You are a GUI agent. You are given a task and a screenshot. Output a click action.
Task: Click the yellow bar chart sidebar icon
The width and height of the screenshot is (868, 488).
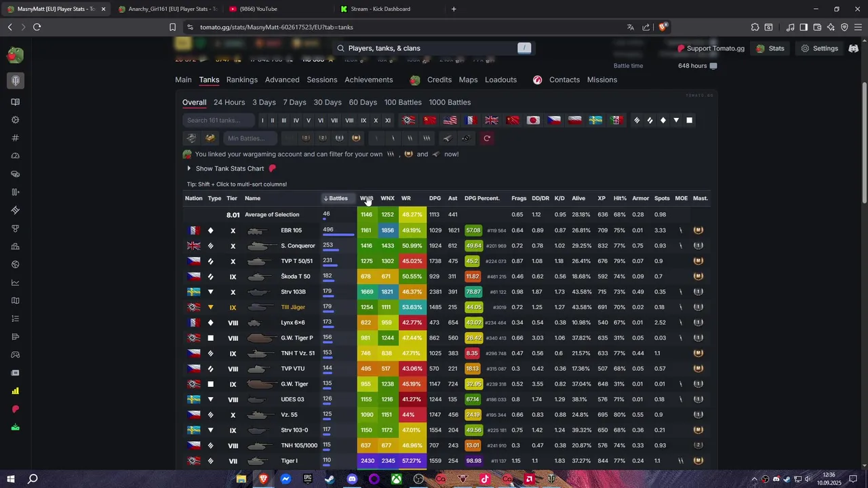click(15, 391)
